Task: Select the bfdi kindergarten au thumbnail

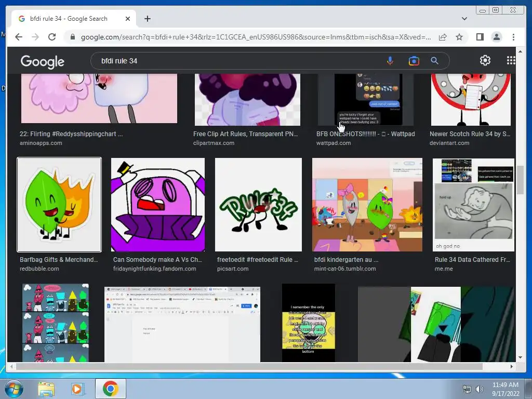Action: coord(367,205)
